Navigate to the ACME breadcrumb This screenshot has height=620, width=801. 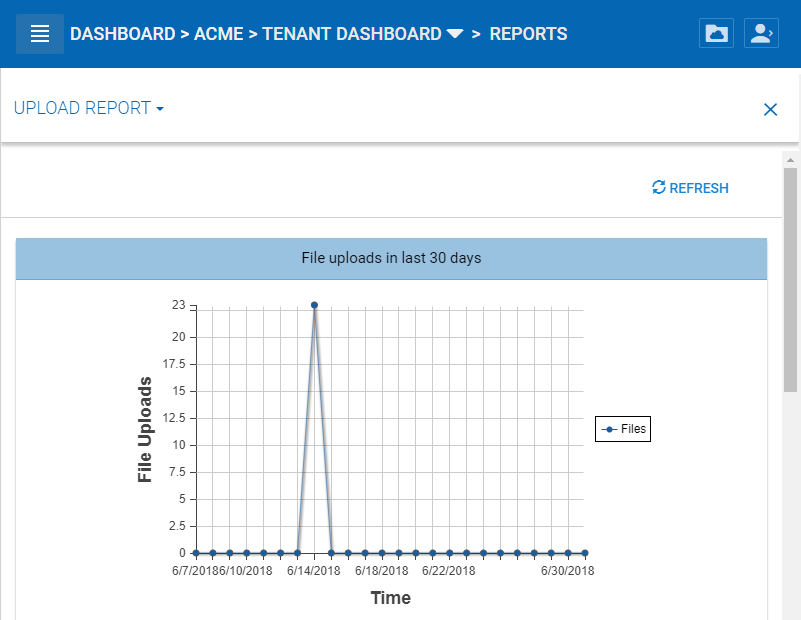[219, 34]
